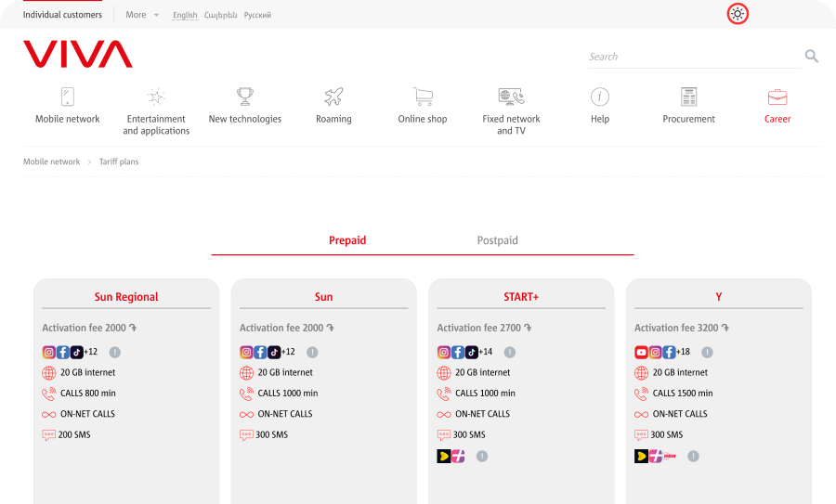The height and width of the screenshot is (504, 836).
Task: Click info icon next to START+ streaming apps
Action: [x=482, y=456]
